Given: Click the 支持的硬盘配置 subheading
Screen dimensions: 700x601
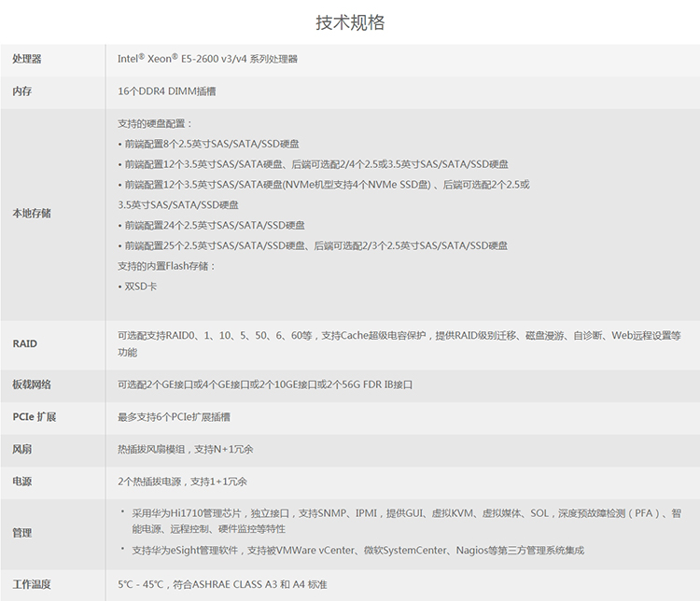Looking at the screenshot, I should 155,123.
